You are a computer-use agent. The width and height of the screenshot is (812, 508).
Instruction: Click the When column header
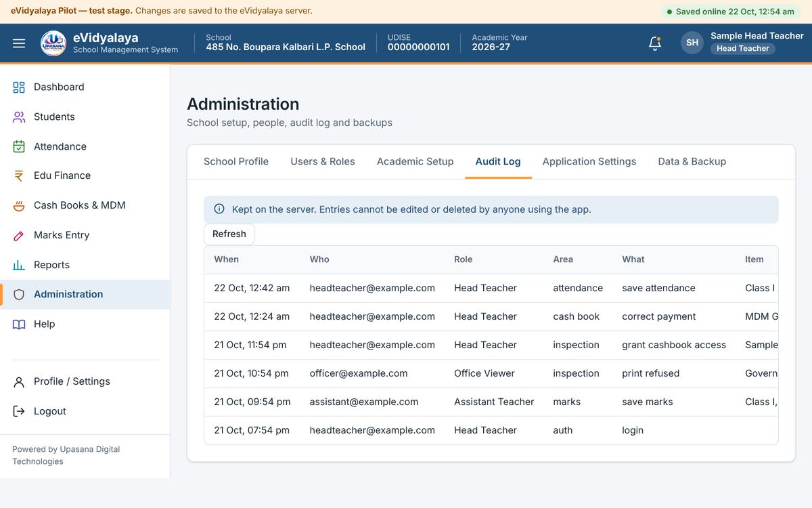tap(227, 259)
